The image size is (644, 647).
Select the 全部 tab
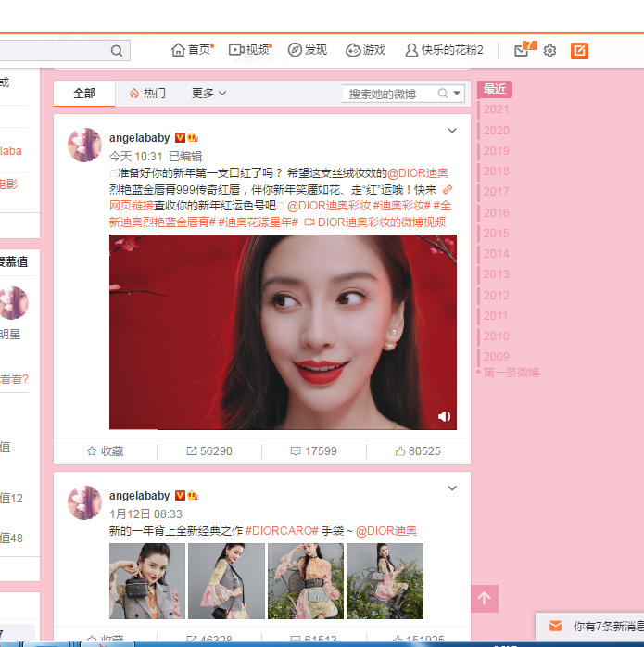[x=84, y=94]
